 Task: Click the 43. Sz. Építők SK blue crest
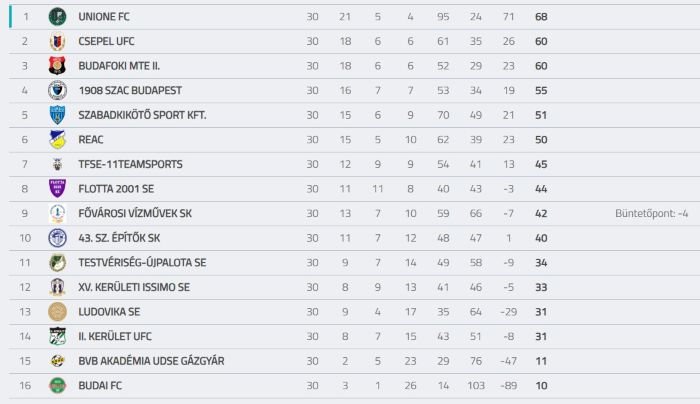click(x=57, y=238)
